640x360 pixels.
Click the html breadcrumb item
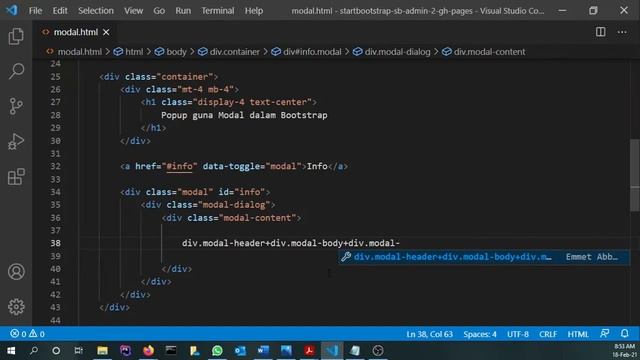tap(129, 52)
